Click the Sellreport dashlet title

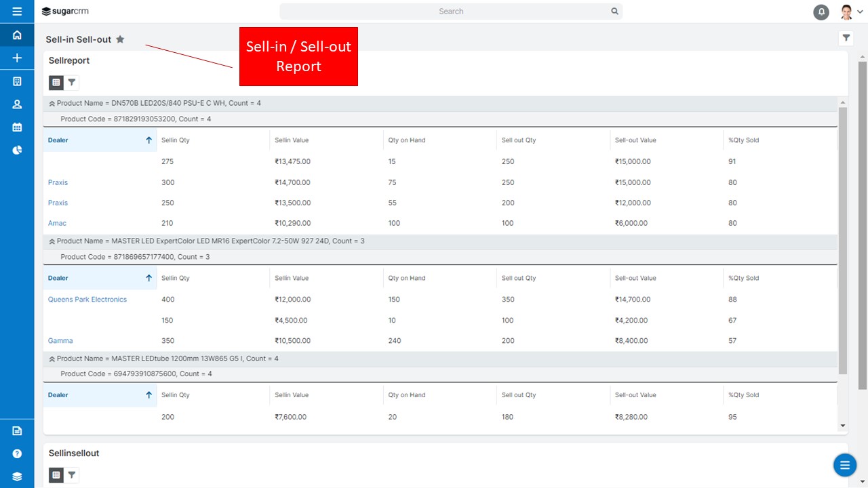pyautogui.click(x=69, y=60)
